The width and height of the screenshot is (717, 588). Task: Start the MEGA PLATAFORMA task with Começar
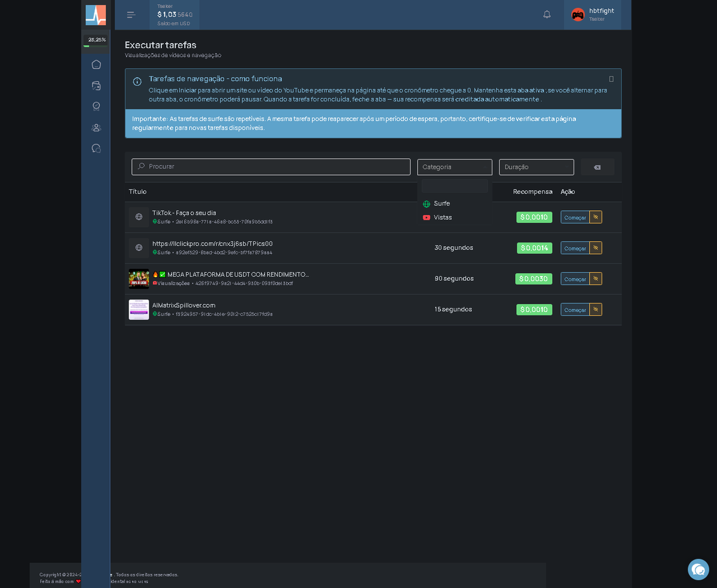point(575,278)
